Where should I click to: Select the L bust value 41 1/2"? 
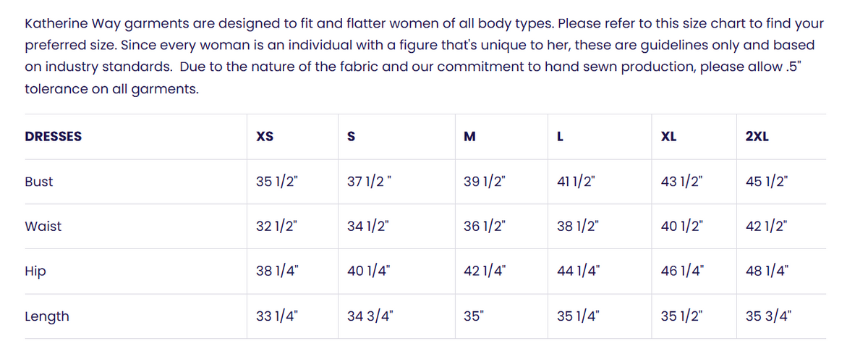tap(576, 182)
